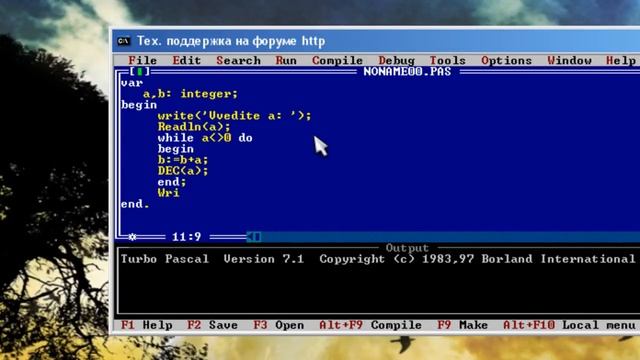Click the Alt+F10 Local menu shortcut
The image size is (640, 360).
tap(569, 325)
